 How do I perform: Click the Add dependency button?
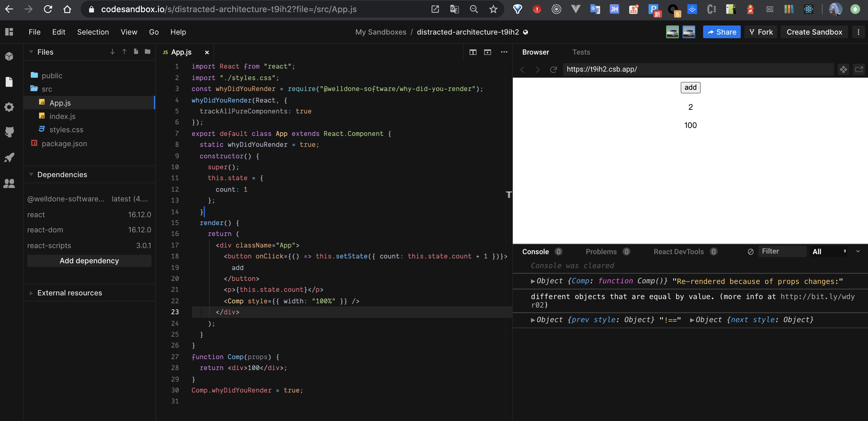(x=89, y=261)
